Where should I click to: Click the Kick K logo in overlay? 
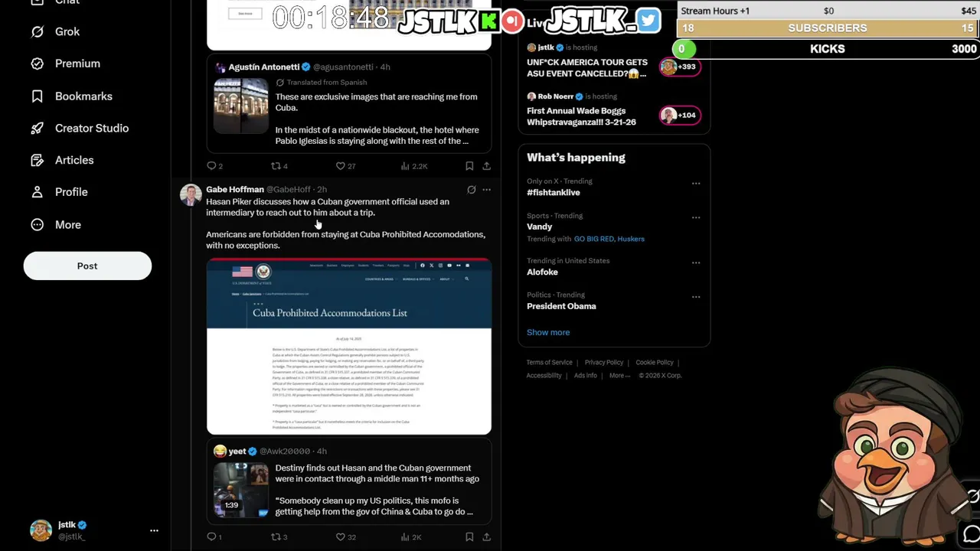[x=488, y=21]
